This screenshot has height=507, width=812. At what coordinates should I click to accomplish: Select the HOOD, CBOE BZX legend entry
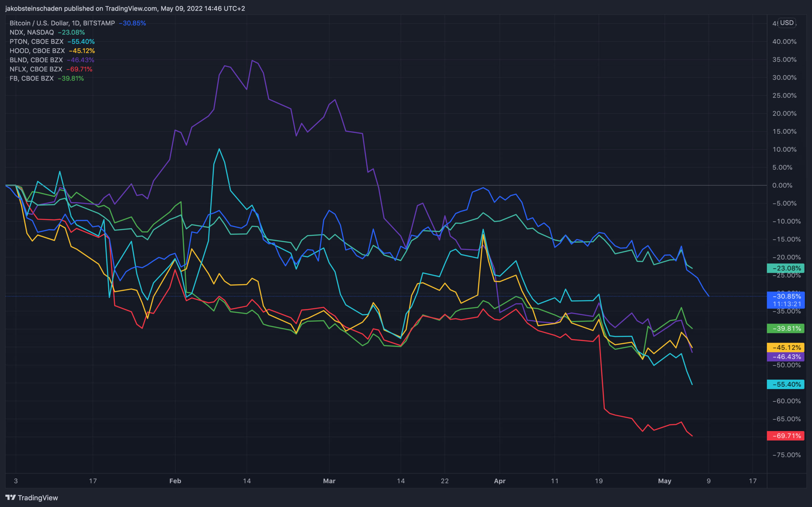(52, 50)
